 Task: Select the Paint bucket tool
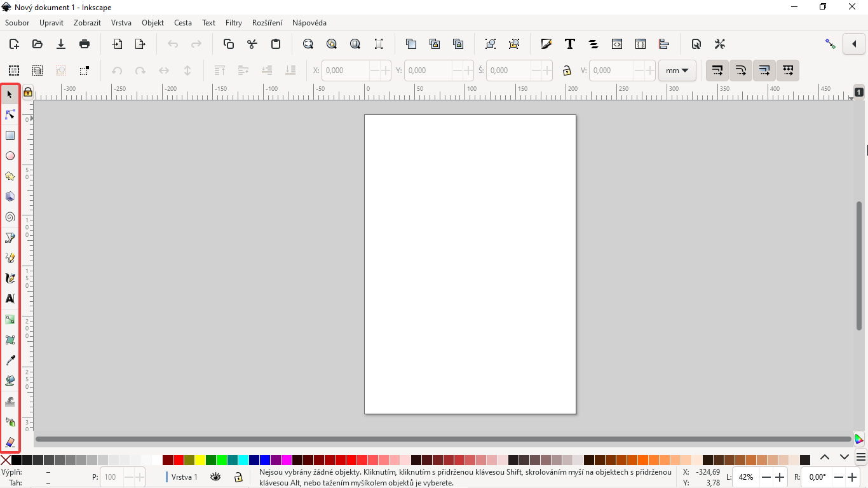(x=10, y=381)
